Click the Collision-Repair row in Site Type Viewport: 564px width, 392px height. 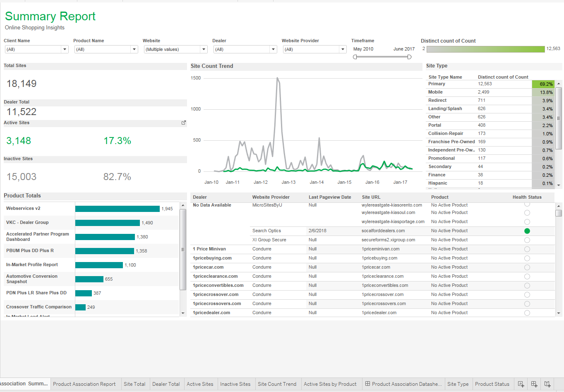491,134
